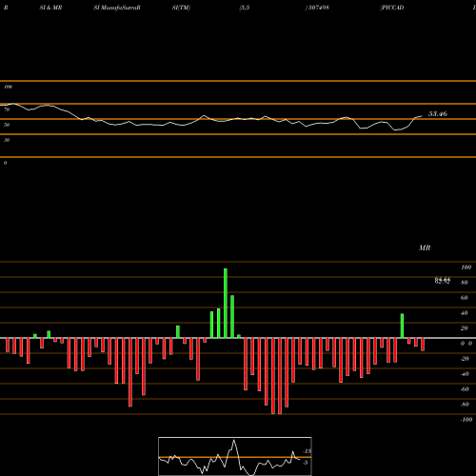The height and width of the screenshot is (476, 476).
Task: Click the 'SI(TM)' header label
Action: (181, 8)
